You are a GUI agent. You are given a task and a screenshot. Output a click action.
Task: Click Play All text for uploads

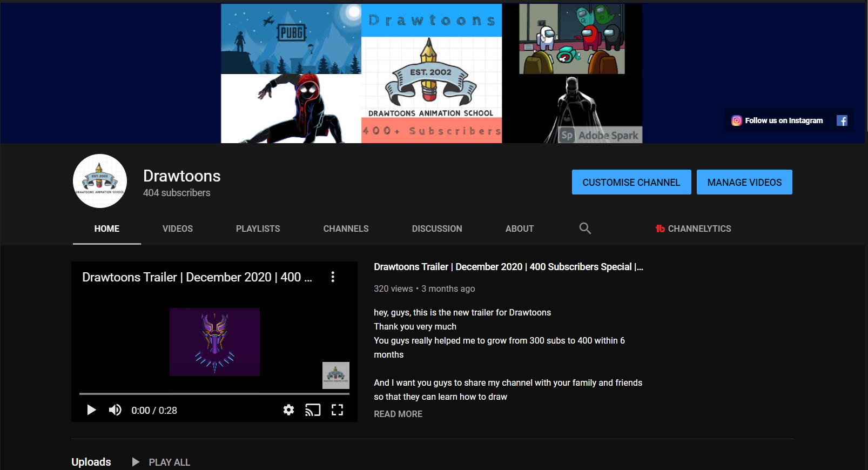pos(170,462)
